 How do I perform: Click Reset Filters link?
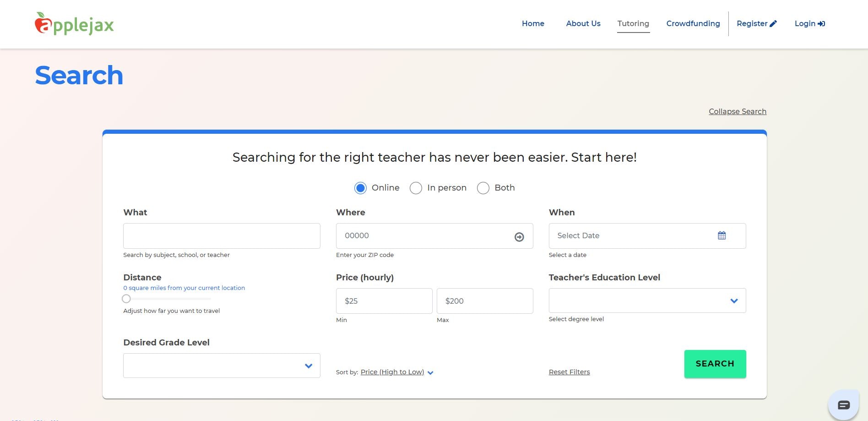(x=569, y=372)
